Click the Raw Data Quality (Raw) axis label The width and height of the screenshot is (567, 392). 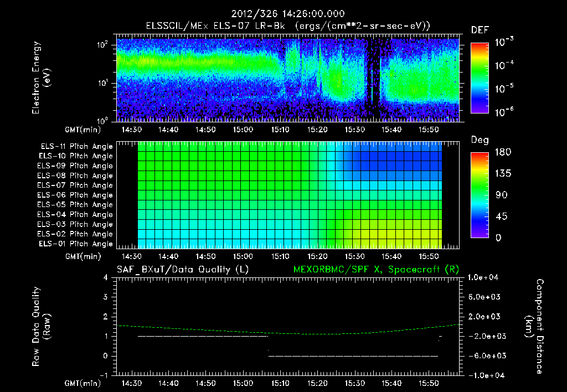click(x=41, y=327)
